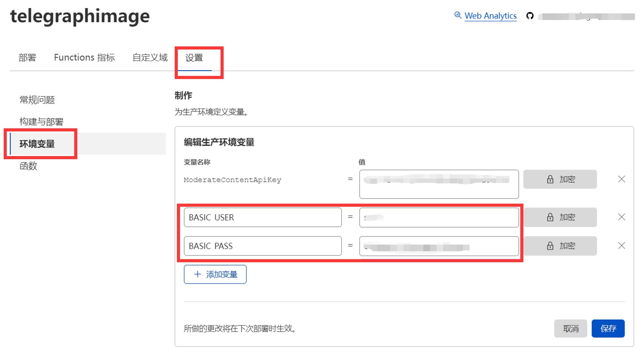Select the 设置 tab
The image size is (644, 352).
pyautogui.click(x=194, y=58)
